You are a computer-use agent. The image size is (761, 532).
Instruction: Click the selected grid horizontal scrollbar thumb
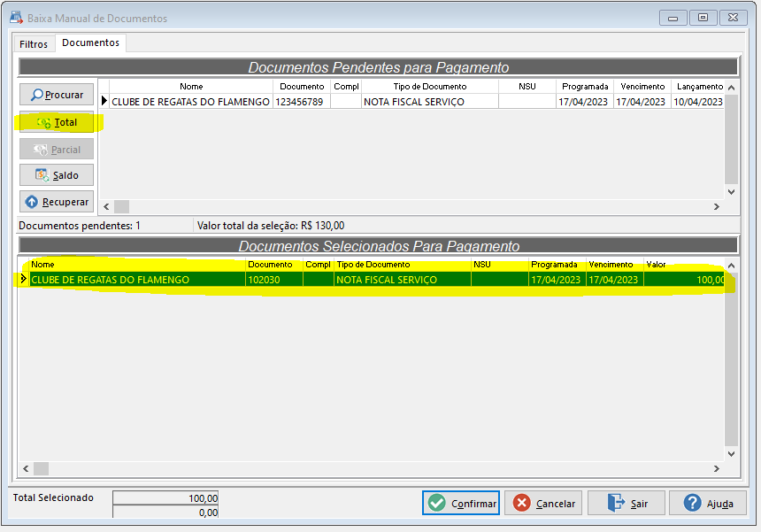41,469
